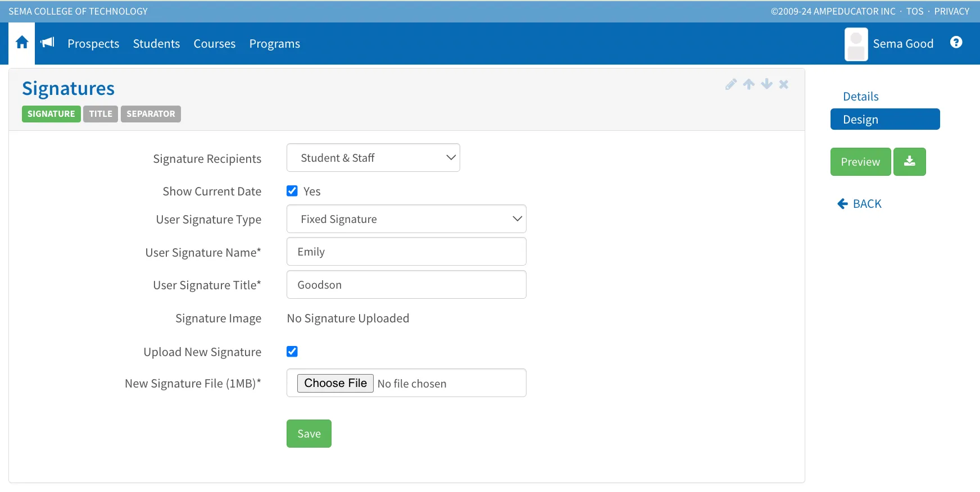Viewport: 980px width, 492px height.
Task: Click the Choose File button
Action: pos(335,383)
